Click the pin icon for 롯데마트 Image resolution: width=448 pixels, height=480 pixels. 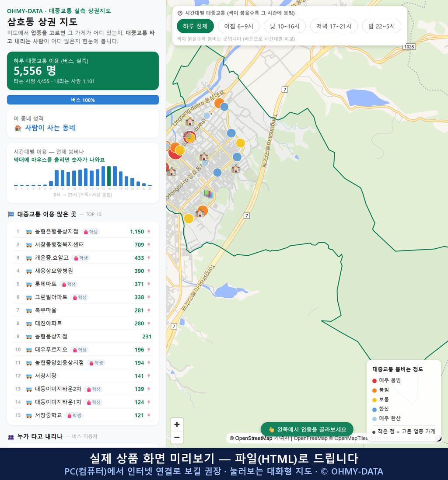point(149,284)
